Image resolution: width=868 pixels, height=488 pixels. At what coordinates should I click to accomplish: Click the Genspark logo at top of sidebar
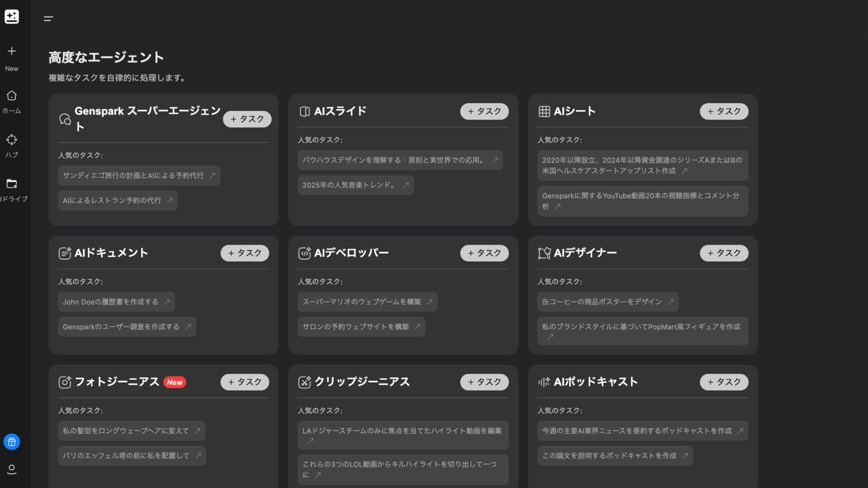click(x=11, y=17)
